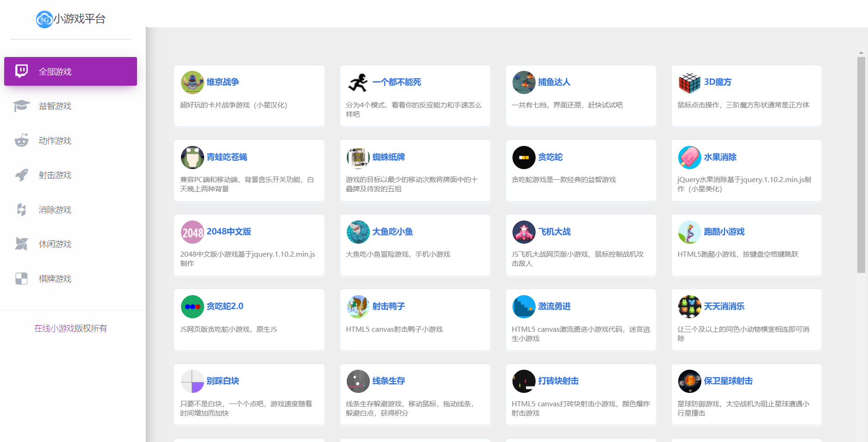
Task: Click the 保卫星球射击 planet icon
Action: (689, 381)
